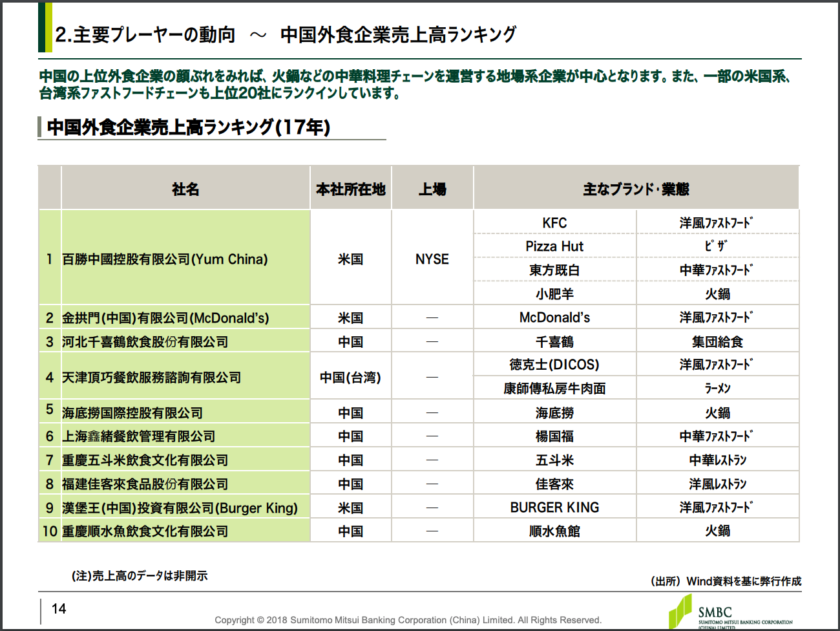Select the 海底撈国際控股有限公司 row

point(419,412)
